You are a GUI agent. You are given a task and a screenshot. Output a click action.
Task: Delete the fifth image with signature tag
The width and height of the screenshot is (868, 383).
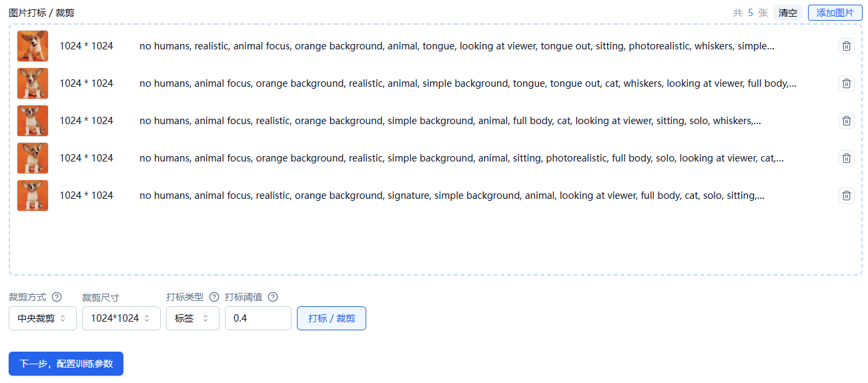click(846, 196)
